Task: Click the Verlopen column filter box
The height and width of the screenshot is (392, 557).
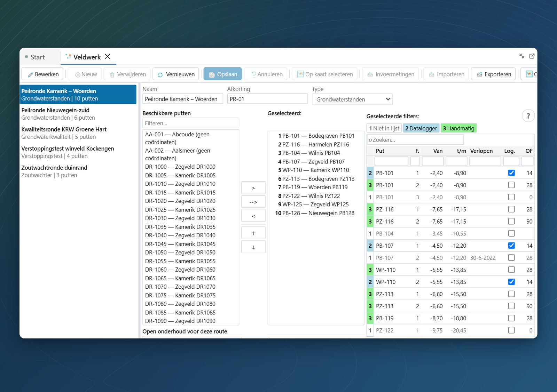Action: 485,161
